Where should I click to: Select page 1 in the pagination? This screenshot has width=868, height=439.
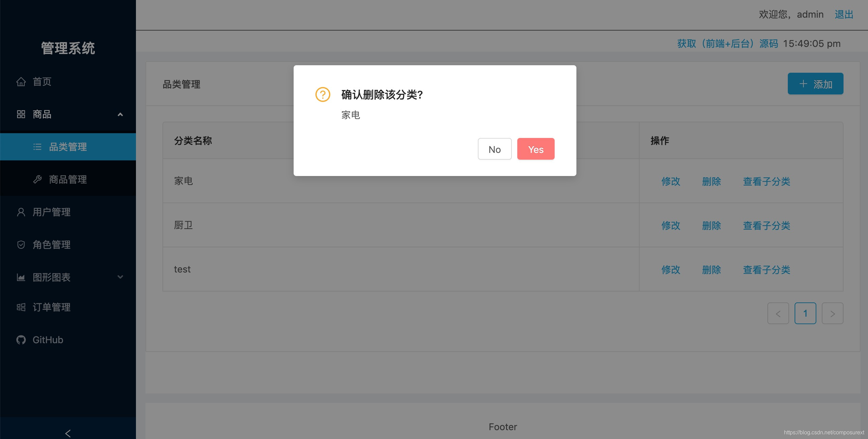coord(805,313)
